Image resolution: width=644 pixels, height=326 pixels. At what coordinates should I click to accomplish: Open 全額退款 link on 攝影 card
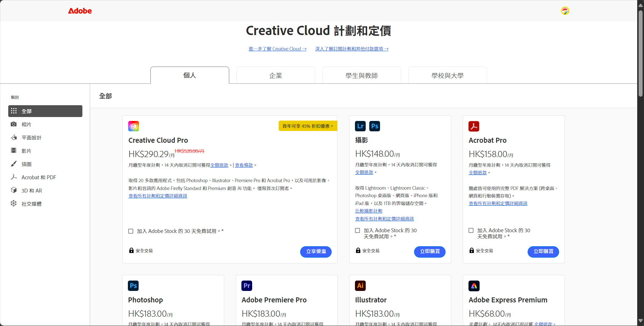(364, 172)
